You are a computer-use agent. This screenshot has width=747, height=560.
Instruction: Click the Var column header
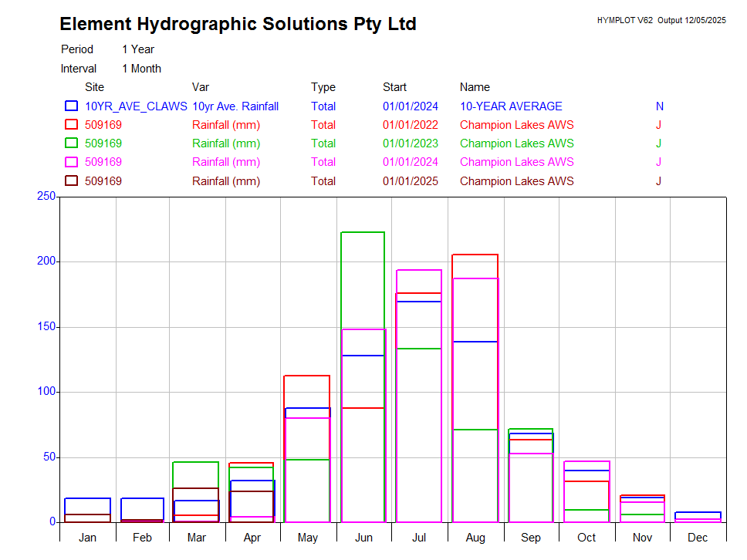[x=201, y=87]
